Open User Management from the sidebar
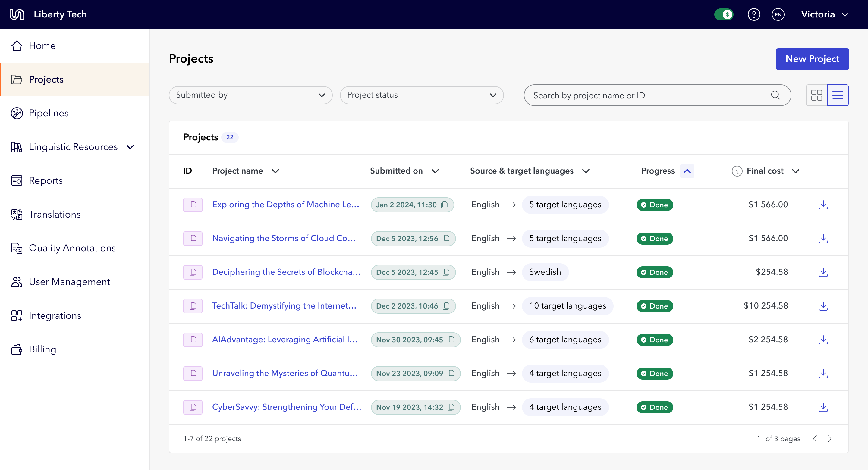This screenshot has height=470, width=868. pyautogui.click(x=70, y=282)
